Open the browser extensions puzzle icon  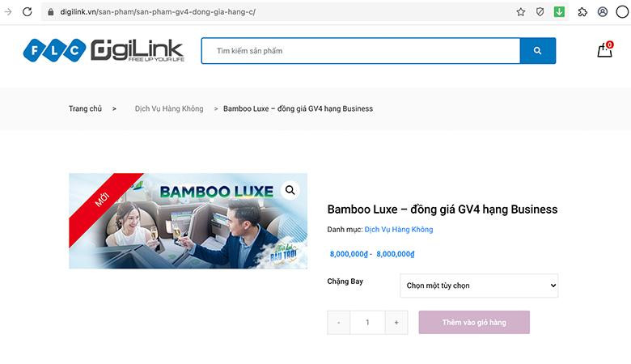582,12
